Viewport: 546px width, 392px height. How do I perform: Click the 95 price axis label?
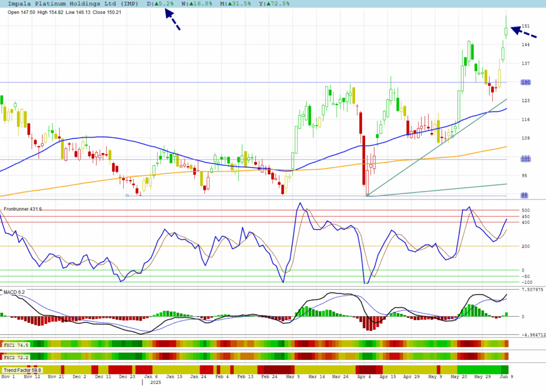coord(525,175)
